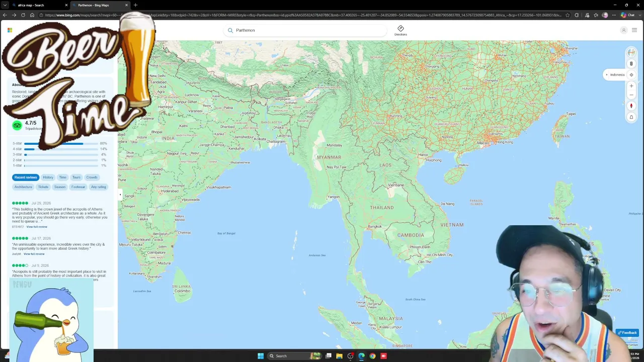
Task: Open the map style selector globe icon
Action: [631, 53]
